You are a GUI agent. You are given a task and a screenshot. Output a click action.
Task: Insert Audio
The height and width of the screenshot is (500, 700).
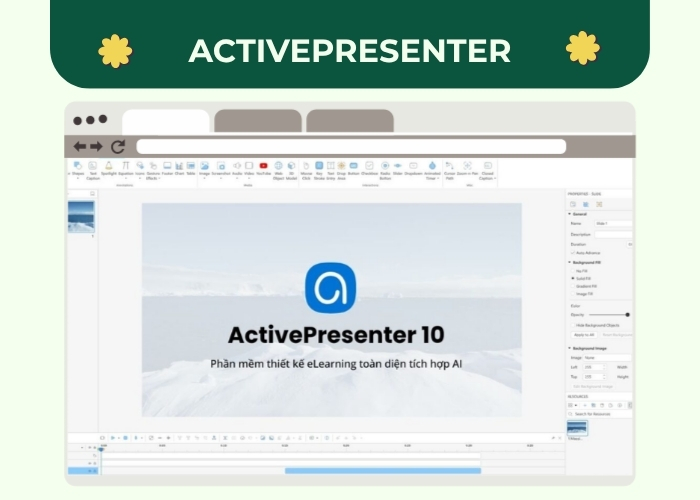click(x=237, y=170)
